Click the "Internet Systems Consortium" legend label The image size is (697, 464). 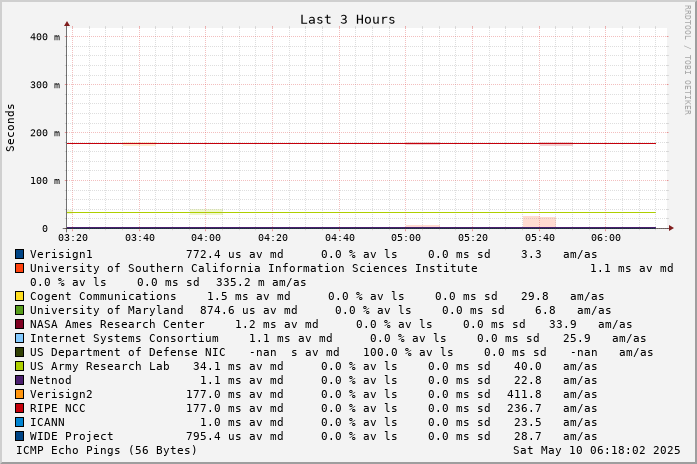124,338
